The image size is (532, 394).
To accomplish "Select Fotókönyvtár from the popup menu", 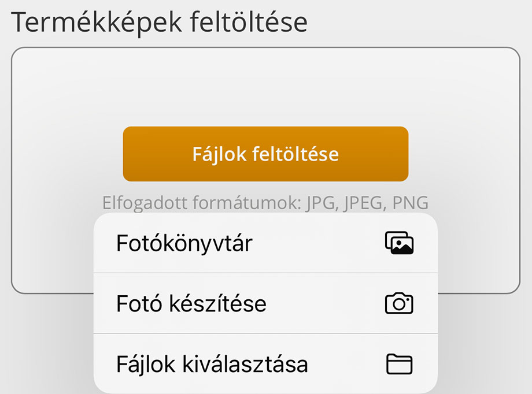I will click(x=265, y=243).
